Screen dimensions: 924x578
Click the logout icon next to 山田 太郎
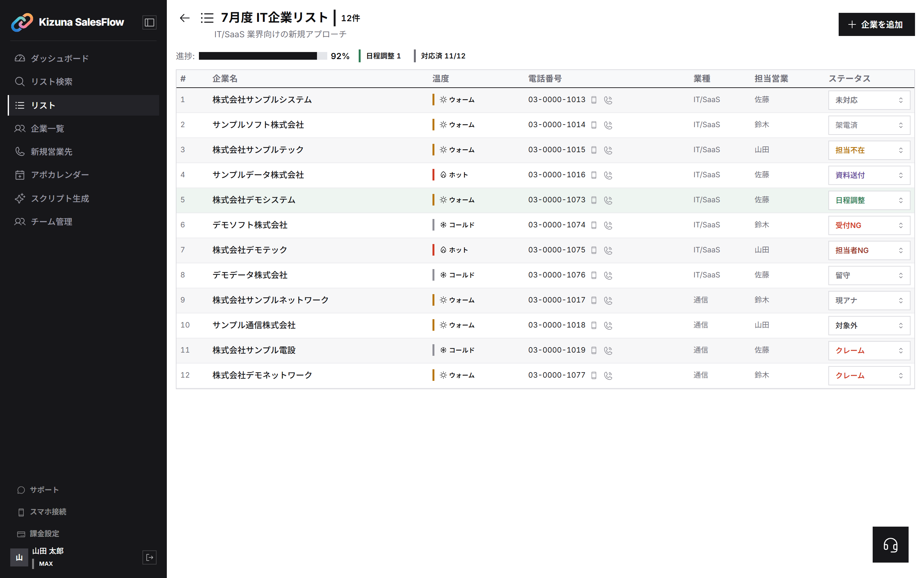pyautogui.click(x=149, y=557)
